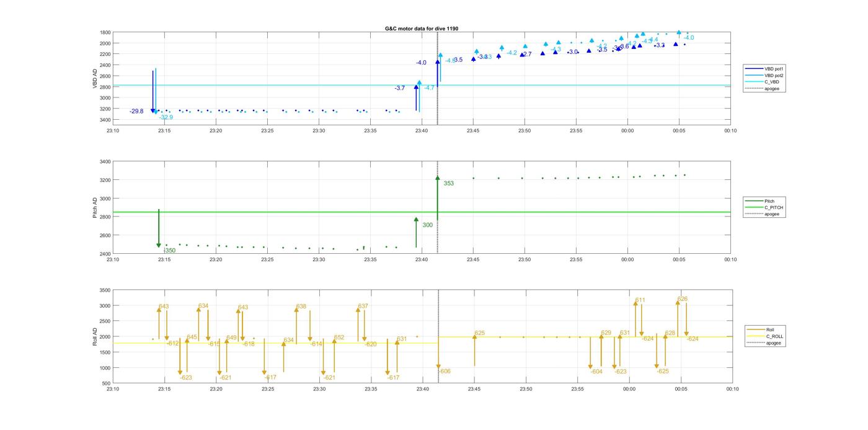Click the '652' roll data label
868x430 pixels.
pos(339,338)
